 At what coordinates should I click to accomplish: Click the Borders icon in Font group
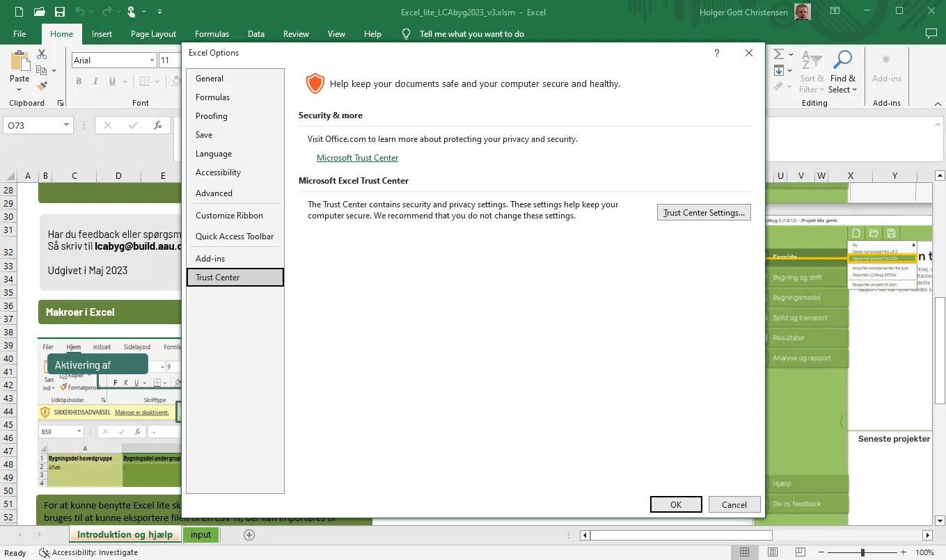coord(145,81)
